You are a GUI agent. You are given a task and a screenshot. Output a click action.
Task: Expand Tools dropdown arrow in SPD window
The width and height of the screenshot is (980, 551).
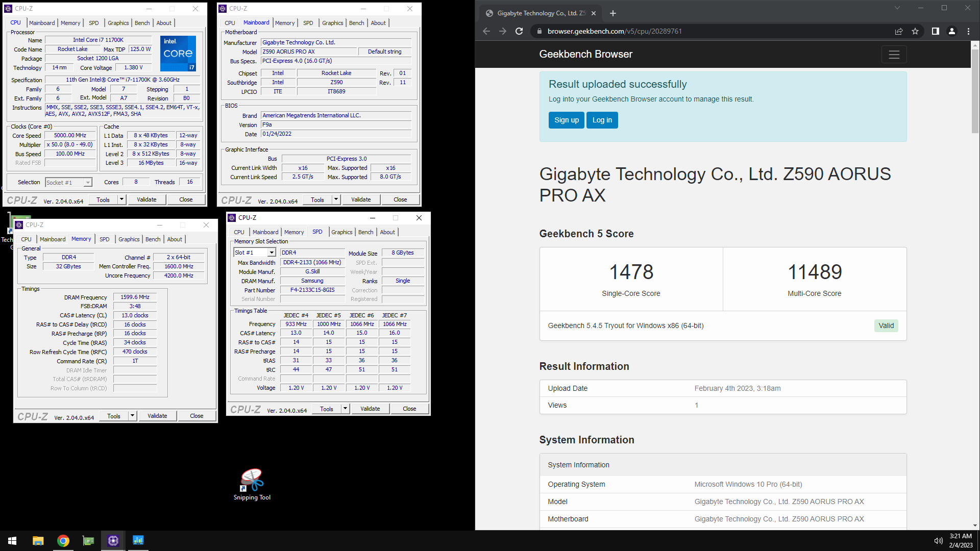pos(345,409)
